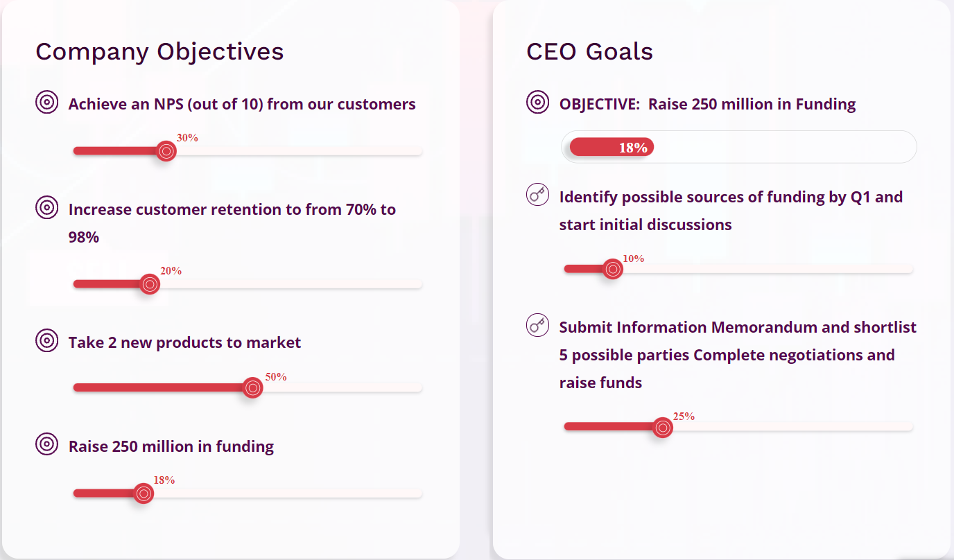Click the target icon beside Increase customer retention
This screenshot has height=560, width=954.
46,207
